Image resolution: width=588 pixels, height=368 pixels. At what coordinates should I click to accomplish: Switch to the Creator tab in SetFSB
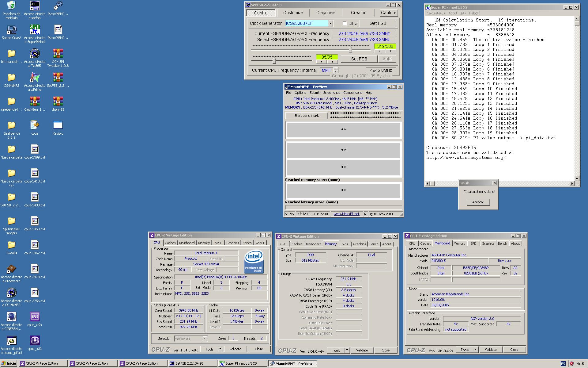pyautogui.click(x=358, y=13)
